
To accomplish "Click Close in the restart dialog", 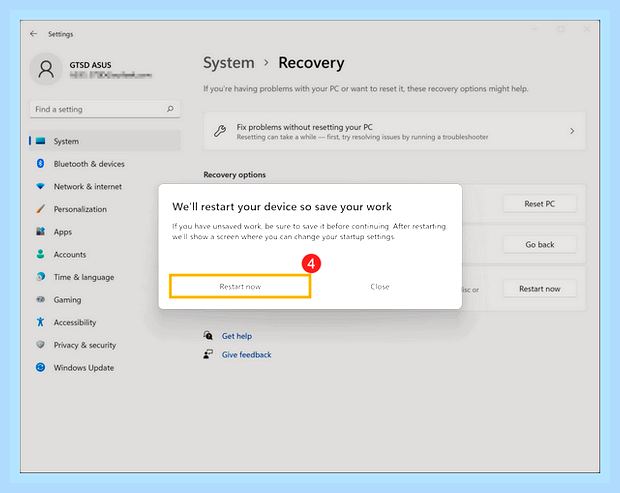I will (380, 286).
